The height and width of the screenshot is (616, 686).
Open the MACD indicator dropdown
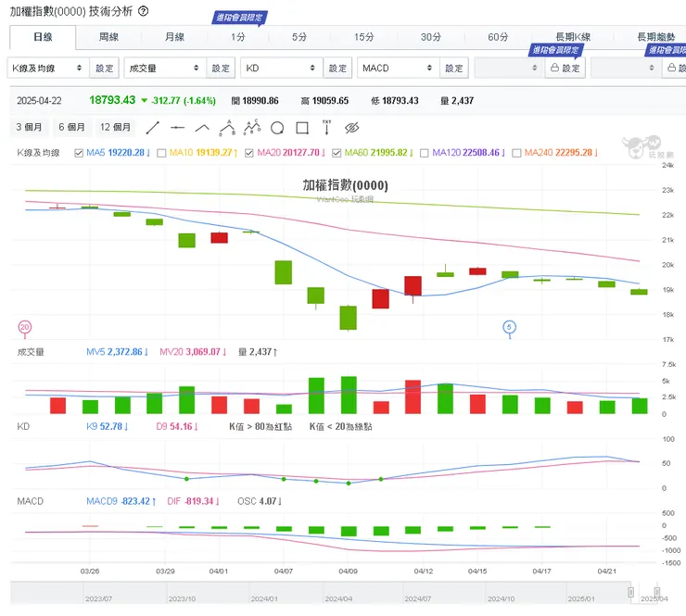[399, 69]
